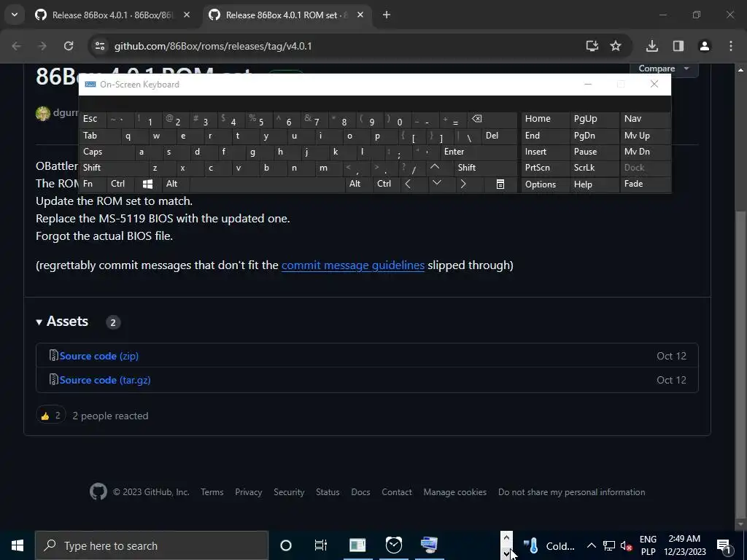This screenshot has height=560, width=747.
Task: Open Windows Start menu
Action: [x=18, y=545]
